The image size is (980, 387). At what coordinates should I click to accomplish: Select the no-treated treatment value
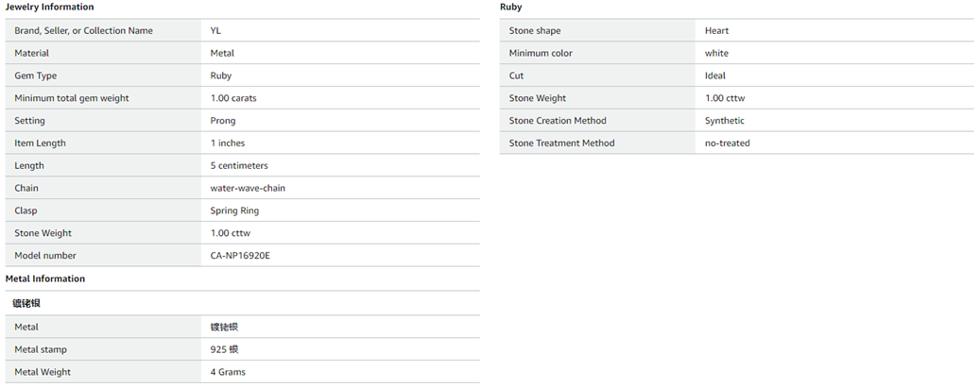pyautogui.click(x=728, y=143)
